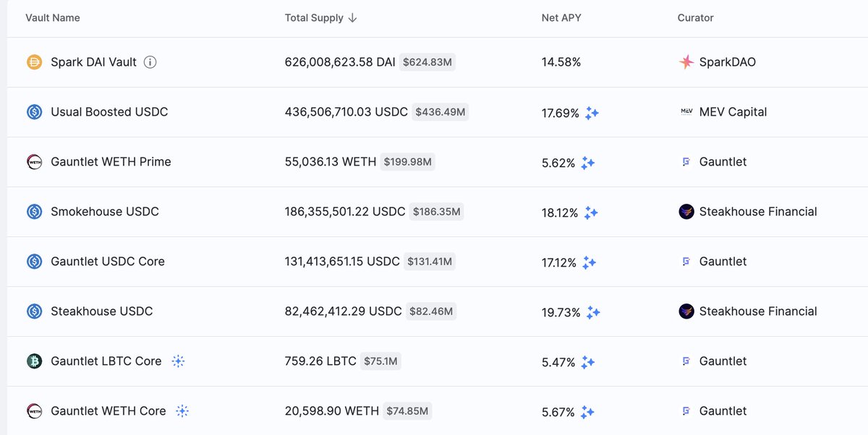This screenshot has height=435, width=868.
Task: Click the snowflake badge next to Gauntlet WETH Core
Action: click(x=182, y=411)
